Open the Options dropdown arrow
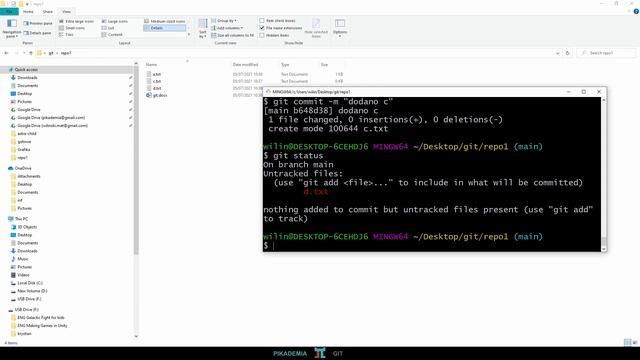The width and height of the screenshot is (640, 360). point(340,36)
